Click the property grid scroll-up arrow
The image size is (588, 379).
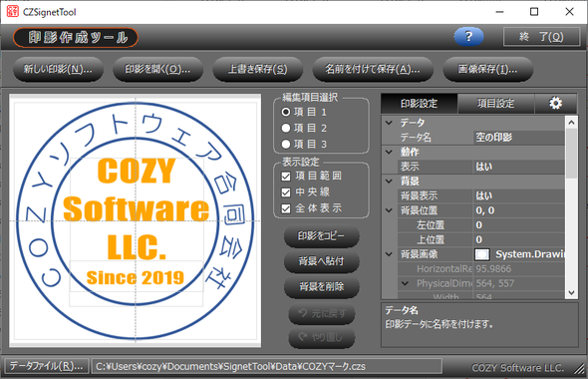tap(571, 122)
